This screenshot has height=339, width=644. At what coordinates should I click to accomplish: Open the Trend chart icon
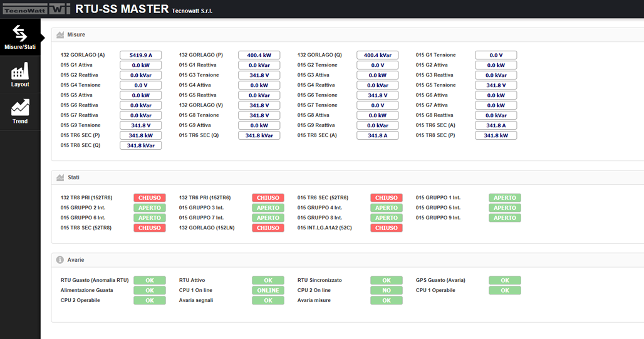click(20, 107)
